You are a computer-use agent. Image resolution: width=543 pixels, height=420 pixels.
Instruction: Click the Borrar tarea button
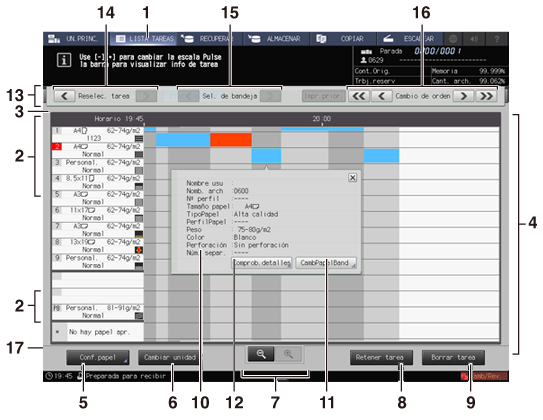(453, 357)
